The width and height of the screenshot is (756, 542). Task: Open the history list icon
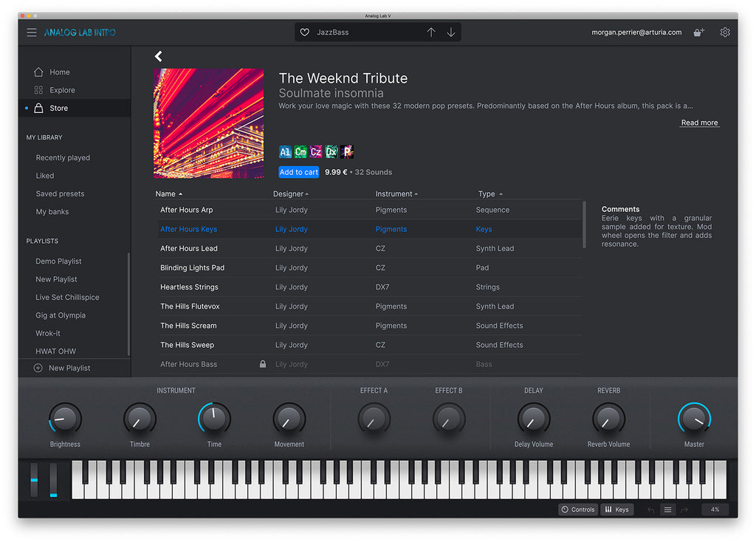point(667,510)
